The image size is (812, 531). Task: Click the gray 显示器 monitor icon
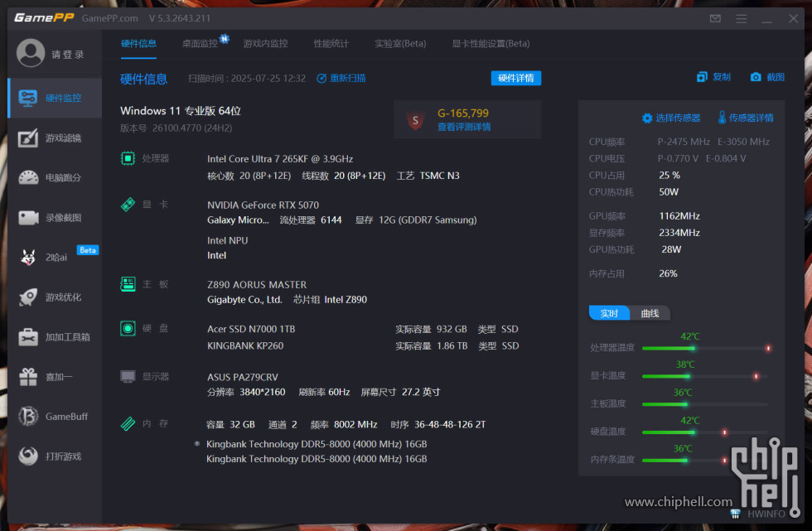[x=128, y=376]
